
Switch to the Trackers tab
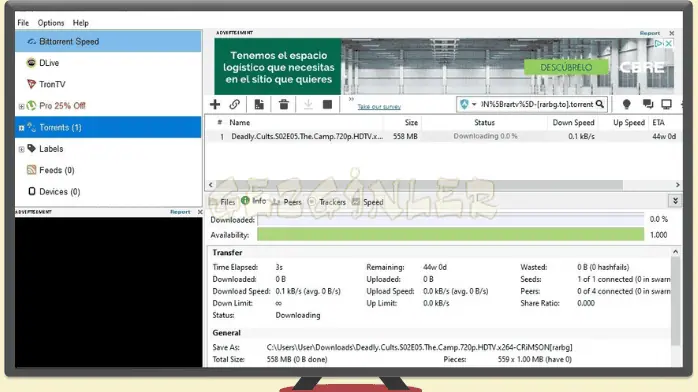coord(327,202)
